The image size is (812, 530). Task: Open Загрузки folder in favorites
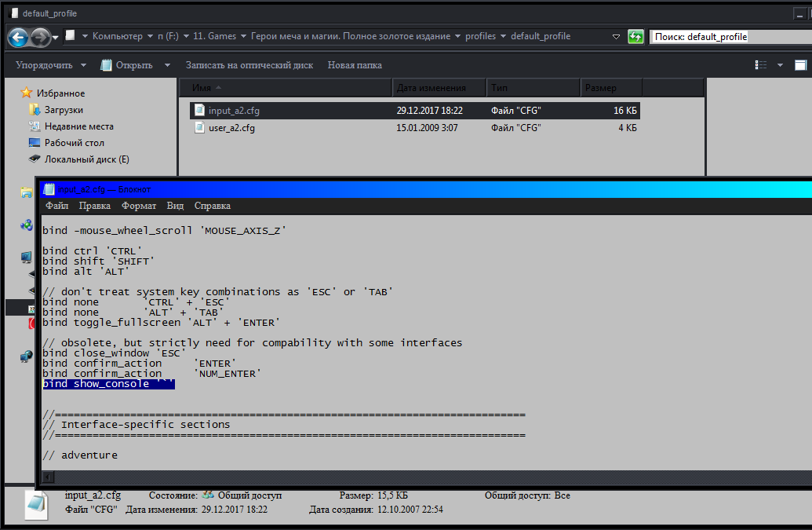click(x=64, y=110)
